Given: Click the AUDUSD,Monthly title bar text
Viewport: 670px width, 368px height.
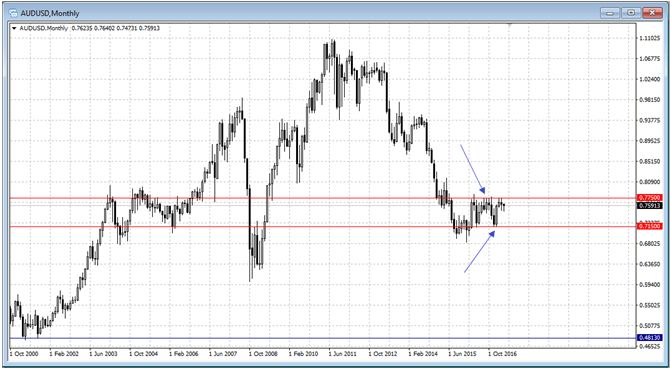Looking at the screenshot, I should coord(50,13).
